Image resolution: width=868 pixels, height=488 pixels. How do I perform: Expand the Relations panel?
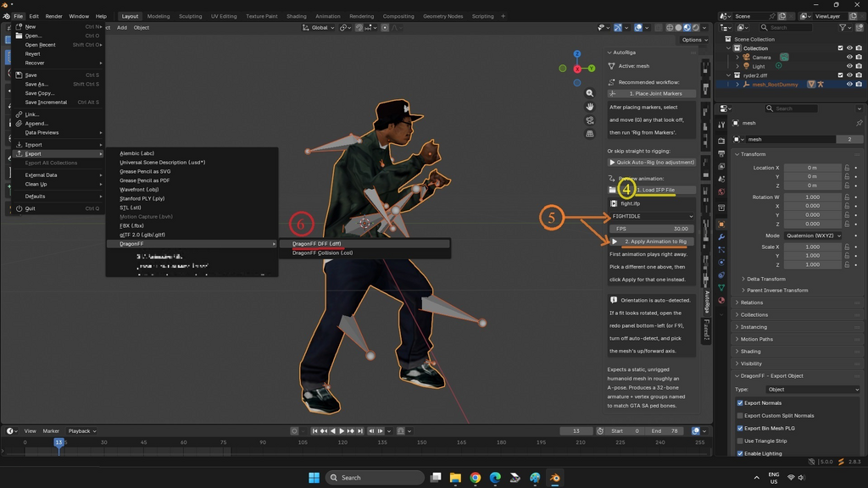pos(751,302)
